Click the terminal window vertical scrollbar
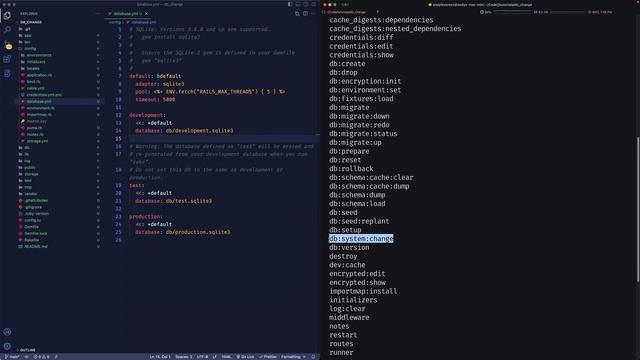The width and height of the screenshot is (640, 360). click(638, 209)
